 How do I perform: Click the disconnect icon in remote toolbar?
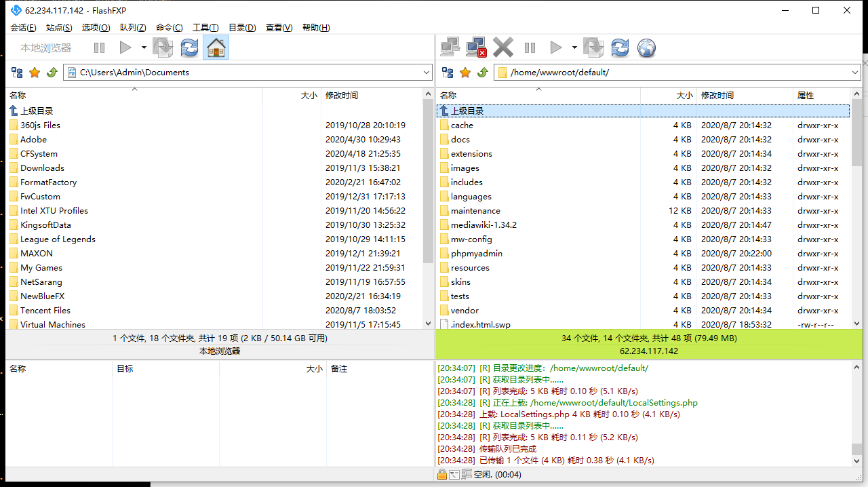[x=477, y=47]
